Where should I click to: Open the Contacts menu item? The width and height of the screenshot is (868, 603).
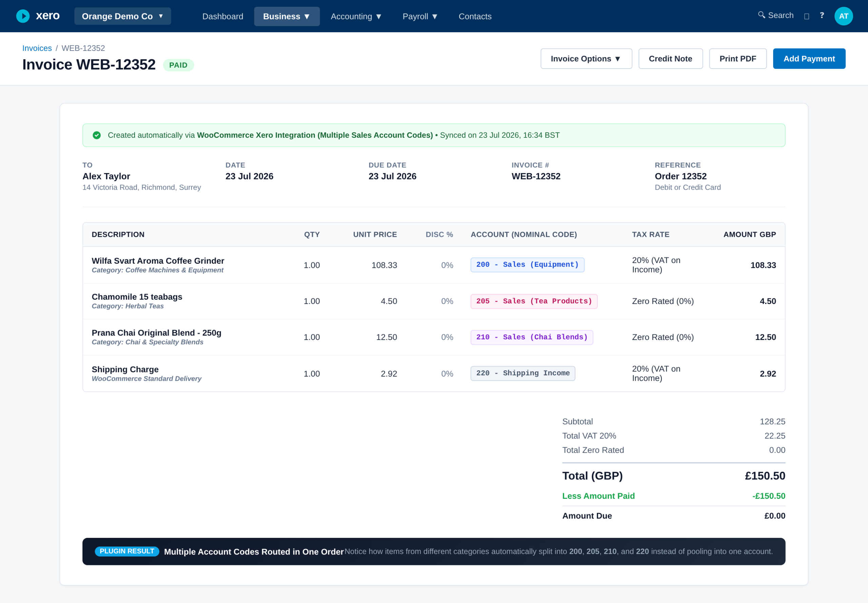tap(475, 16)
